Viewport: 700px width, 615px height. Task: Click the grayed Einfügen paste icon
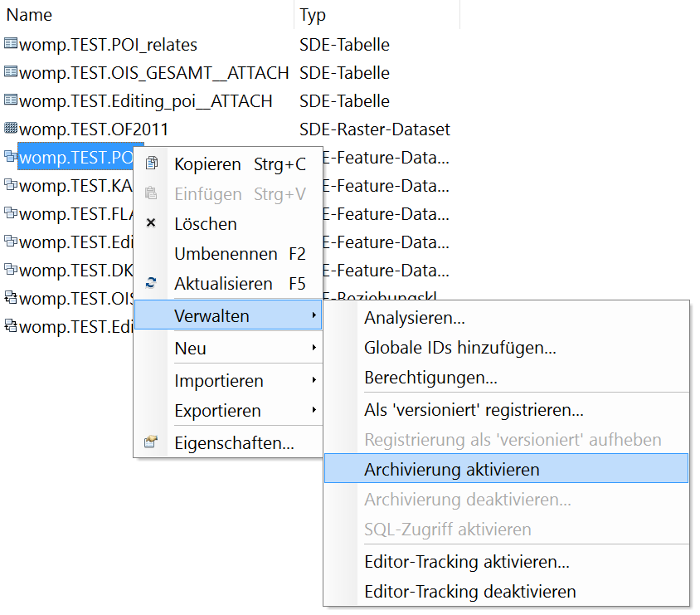click(x=153, y=194)
